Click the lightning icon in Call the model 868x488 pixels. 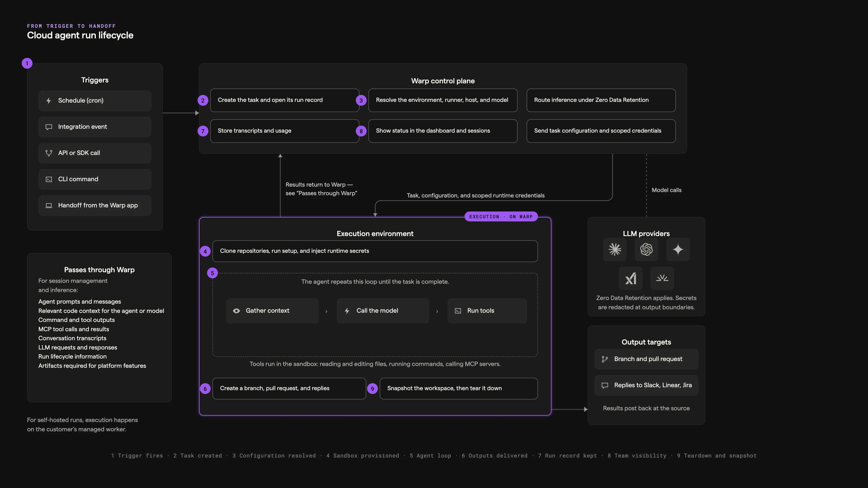click(x=347, y=311)
